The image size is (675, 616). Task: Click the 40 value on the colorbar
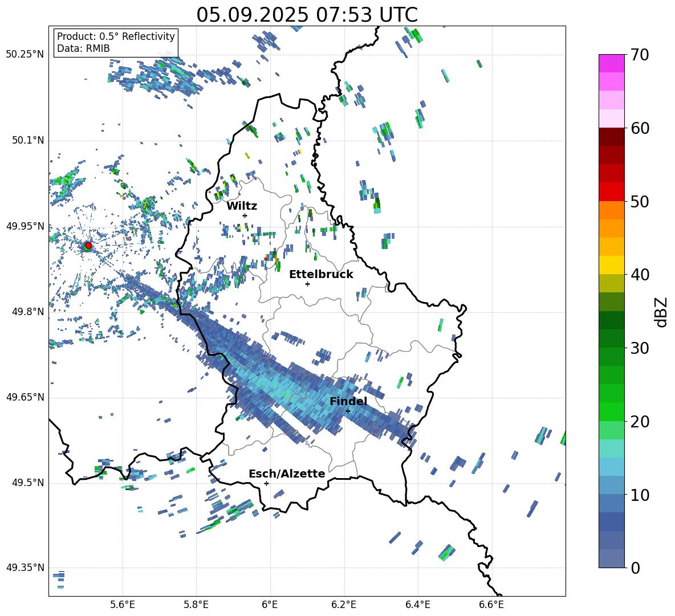click(640, 275)
